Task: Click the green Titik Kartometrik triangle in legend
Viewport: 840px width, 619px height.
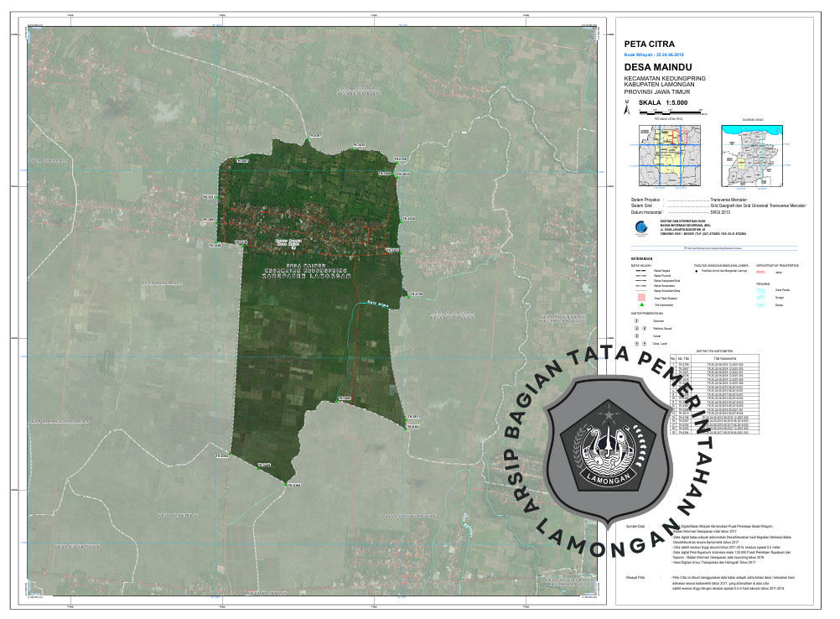Action: (642, 306)
